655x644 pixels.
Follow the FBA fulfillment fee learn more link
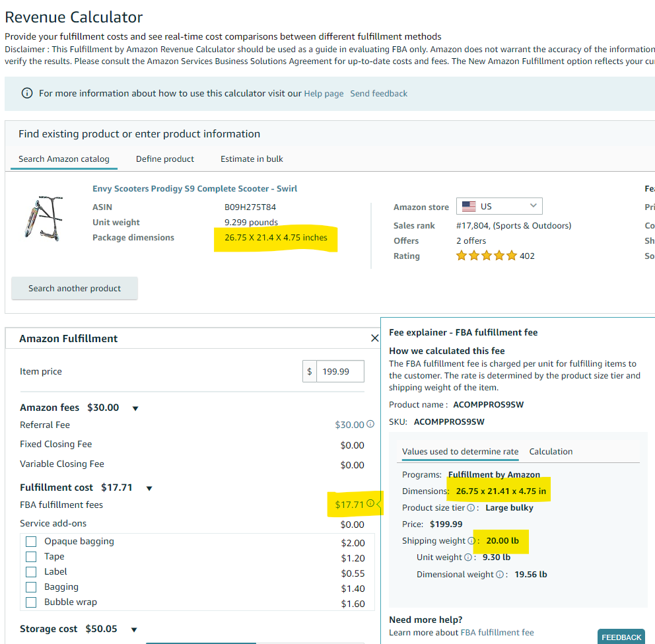tap(497, 632)
